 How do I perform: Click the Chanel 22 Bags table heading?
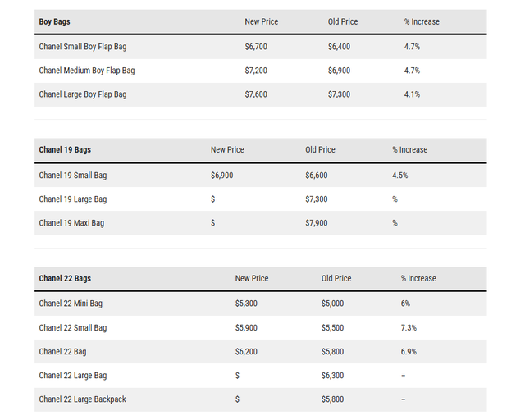coord(65,278)
